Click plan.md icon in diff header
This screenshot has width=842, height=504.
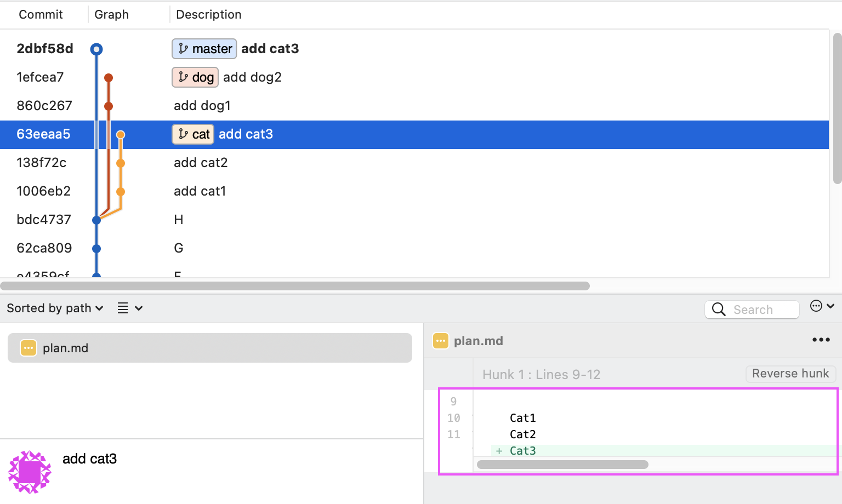(x=441, y=341)
